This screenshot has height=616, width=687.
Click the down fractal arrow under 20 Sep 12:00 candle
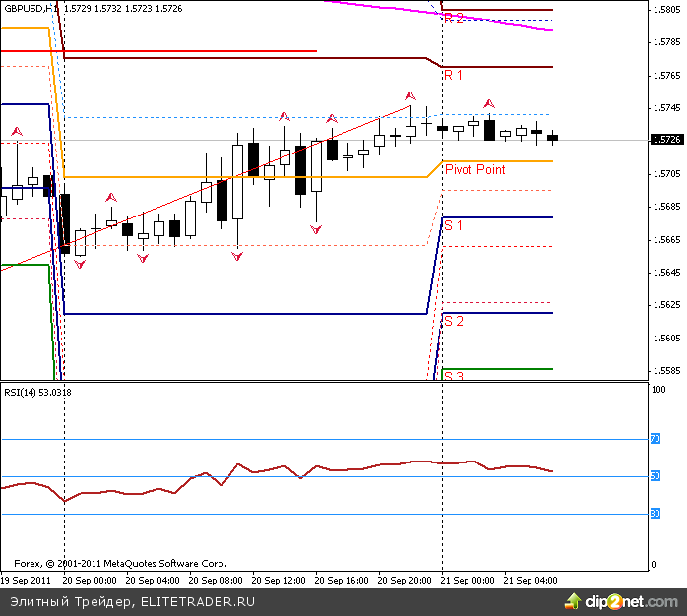tap(316, 229)
